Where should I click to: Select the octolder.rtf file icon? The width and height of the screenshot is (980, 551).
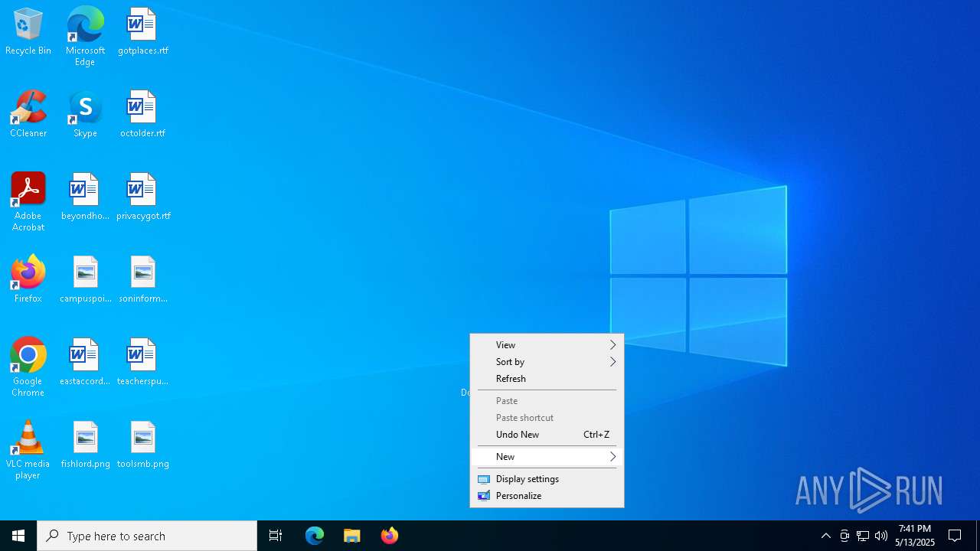click(142, 115)
